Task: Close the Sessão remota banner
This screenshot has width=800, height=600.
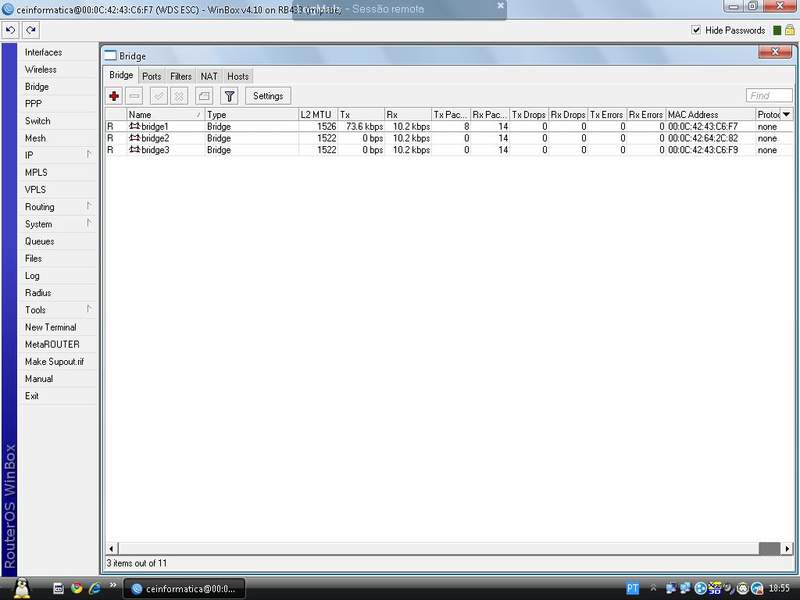Action: pos(501,6)
